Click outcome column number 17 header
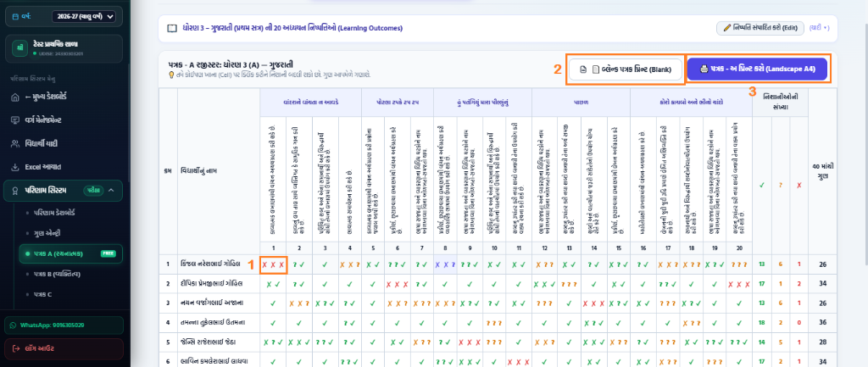 [x=668, y=247]
